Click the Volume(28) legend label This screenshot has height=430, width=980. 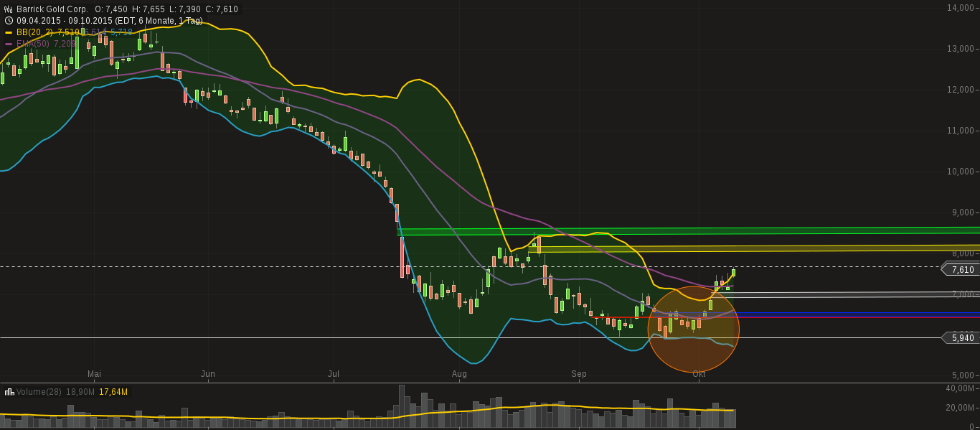coord(37,392)
